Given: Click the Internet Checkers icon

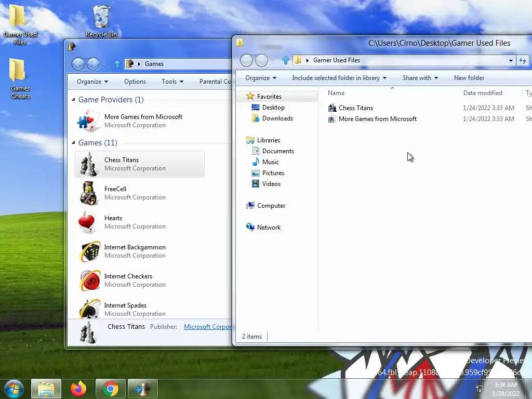Looking at the screenshot, I should pyautogui.click(x=90, y=281).
